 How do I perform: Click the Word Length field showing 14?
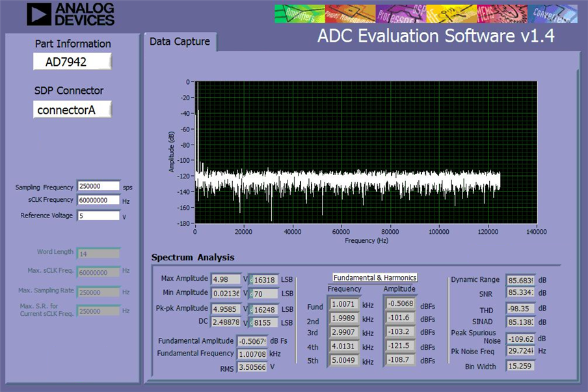coord(99,254)
